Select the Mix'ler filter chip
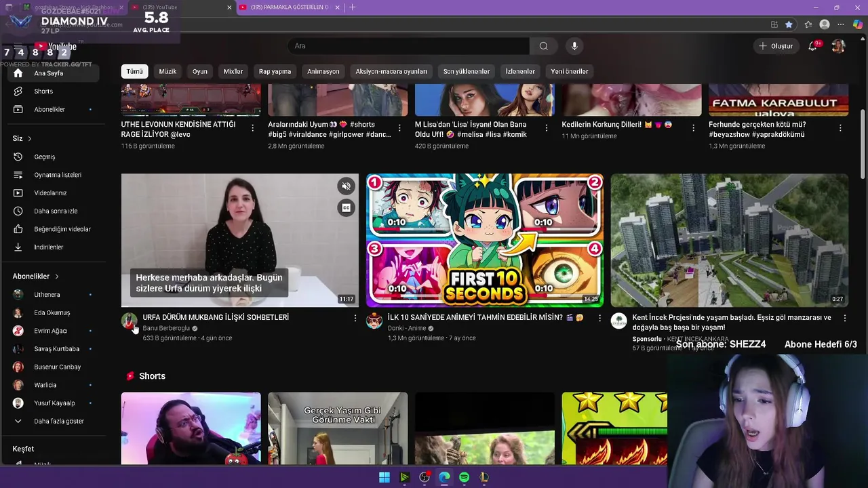 [x=233, y=71]
